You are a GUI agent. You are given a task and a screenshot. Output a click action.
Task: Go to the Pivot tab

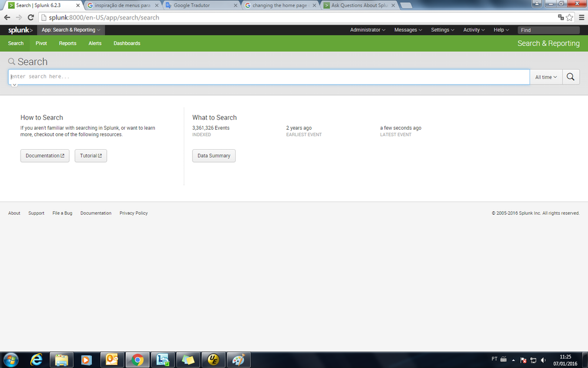click(41, 44)
